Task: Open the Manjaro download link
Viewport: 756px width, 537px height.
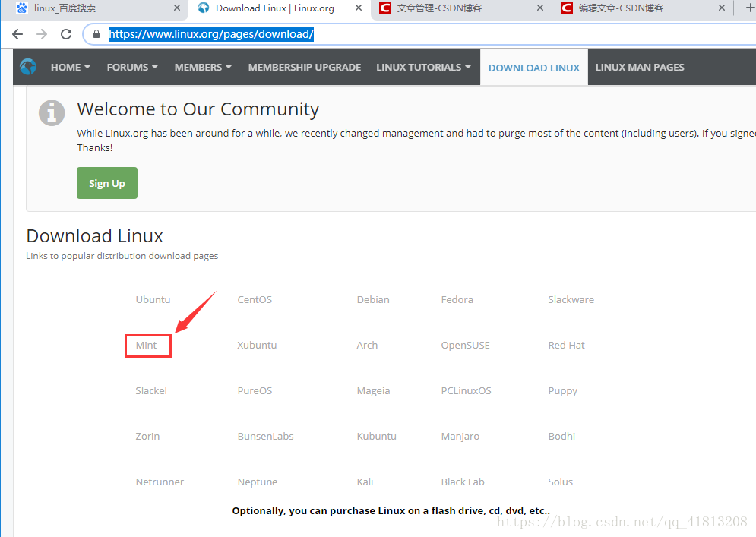Action: coord(460,436)
